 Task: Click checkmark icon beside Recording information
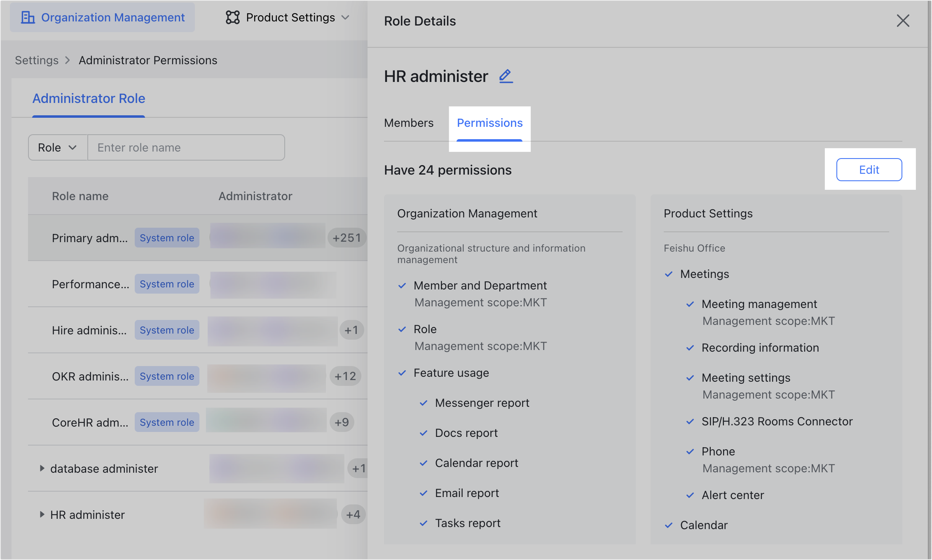(690, 348)
